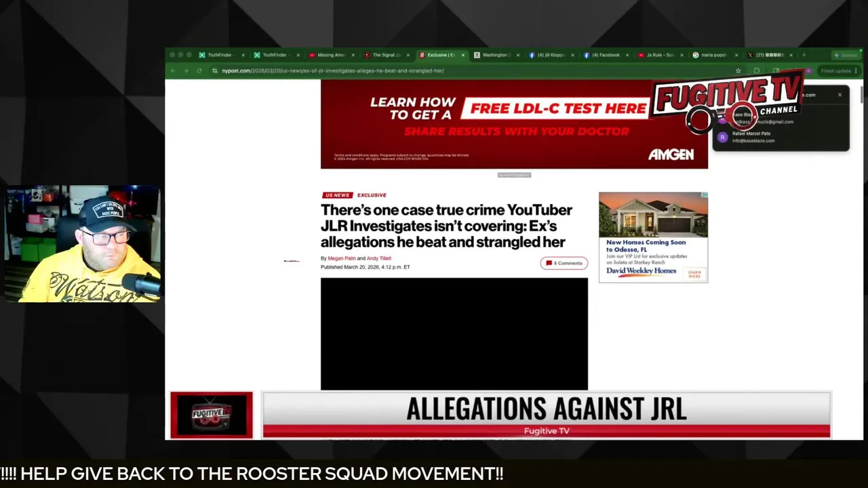Click the Published March 20, 2026 timestamp
868x488 pixels.
[366, 267]
